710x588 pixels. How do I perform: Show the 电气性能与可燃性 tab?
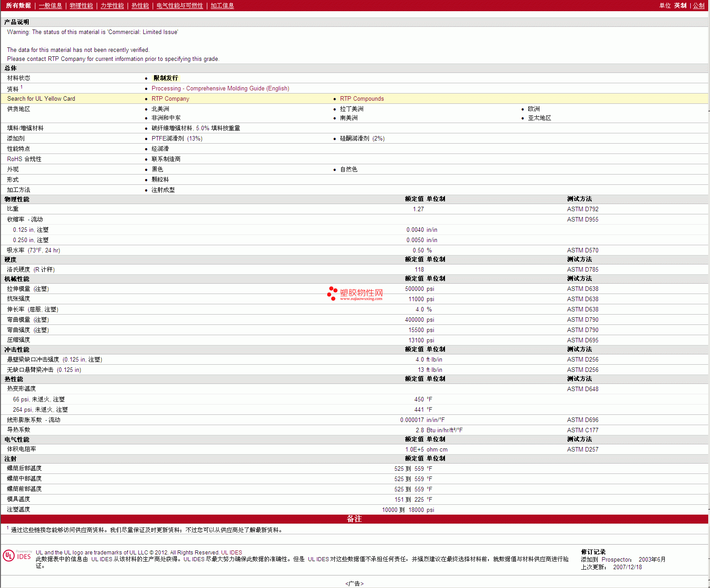pyautogui.click(x=180, y=5)
